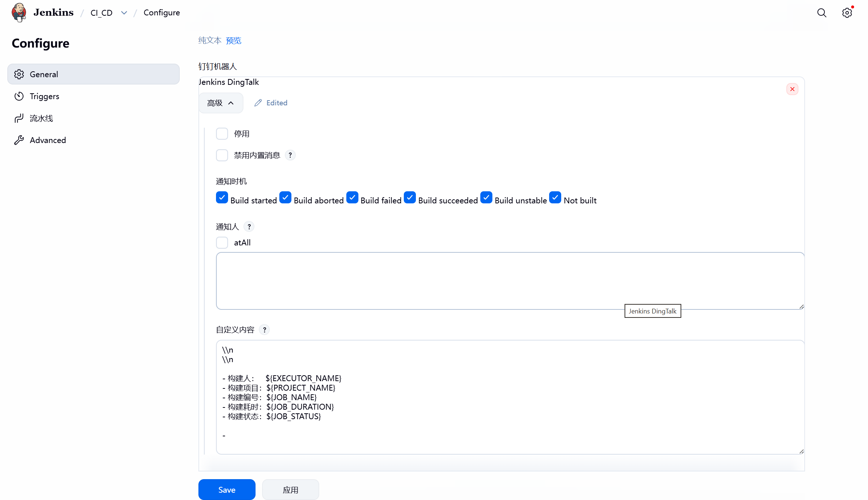The width and height of the screenshot is (868, 500).
Task: Click the Build succeeded label
Action: tap(448, 200)
